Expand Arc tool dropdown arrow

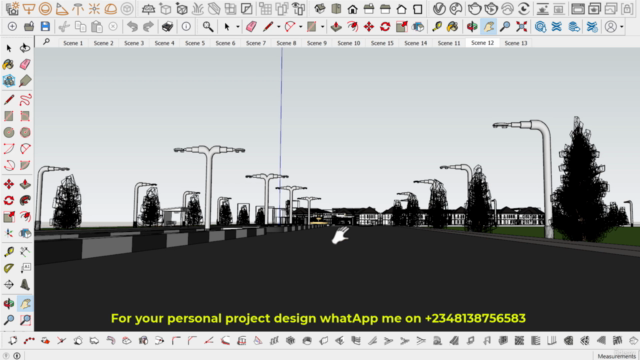point(301,27)
